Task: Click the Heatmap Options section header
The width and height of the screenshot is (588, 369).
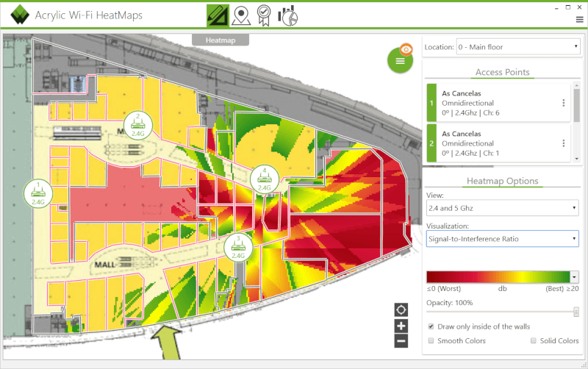Action: point(503,181)
